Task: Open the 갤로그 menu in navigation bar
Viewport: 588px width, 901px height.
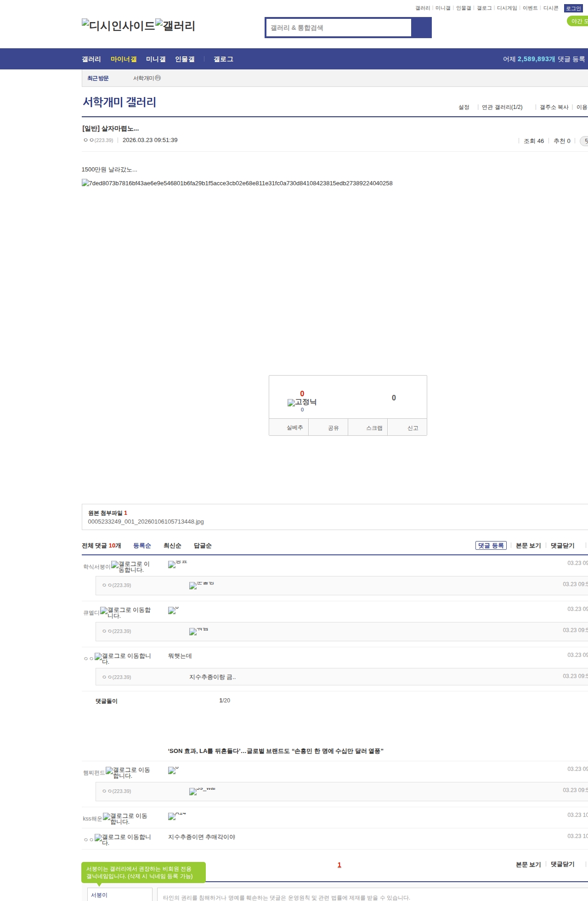Action: [x=223, y=59]
